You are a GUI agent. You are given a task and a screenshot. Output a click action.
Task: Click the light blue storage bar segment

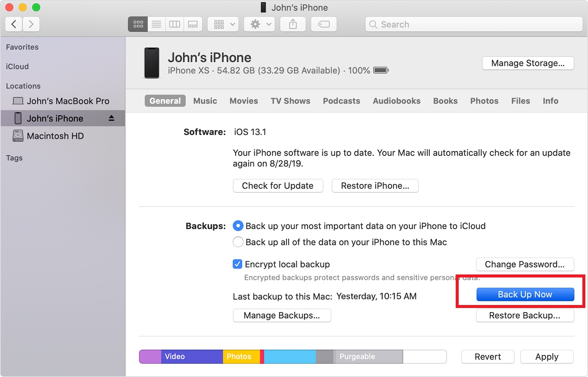coord(290,357)
